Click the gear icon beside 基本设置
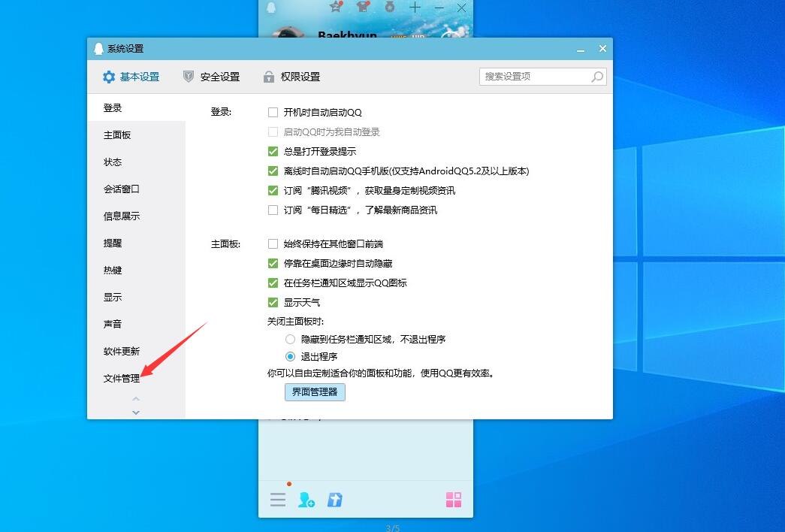The height and width of the screenshot is (532, 785). (109, 77)
